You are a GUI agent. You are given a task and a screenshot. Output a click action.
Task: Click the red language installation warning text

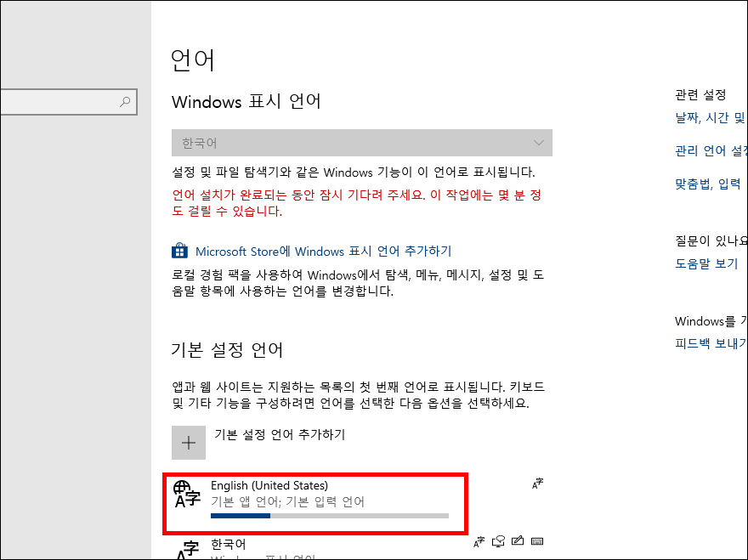pos(357,203)
